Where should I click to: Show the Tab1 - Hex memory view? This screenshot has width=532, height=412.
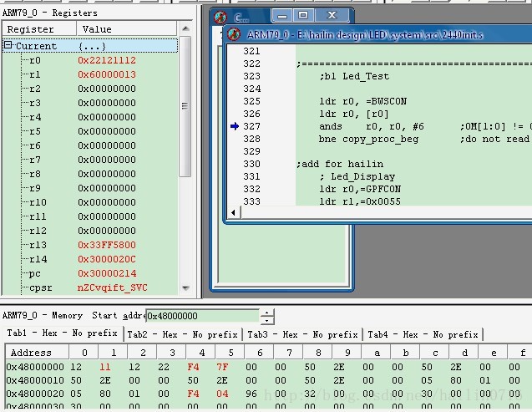coord(62,334)
